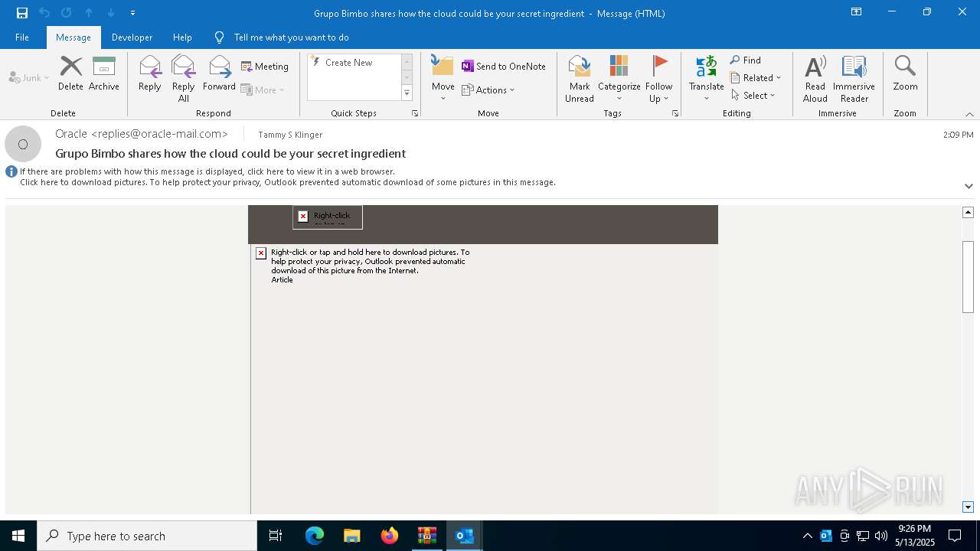Screen dimensions: 980x551
Task: Switch to the Developer tab
Action: (132, 37)
